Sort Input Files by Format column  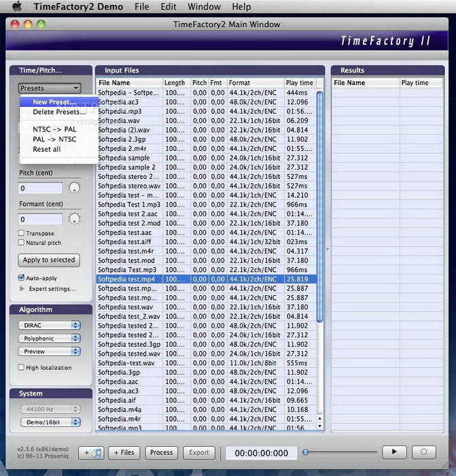[256, 83]
